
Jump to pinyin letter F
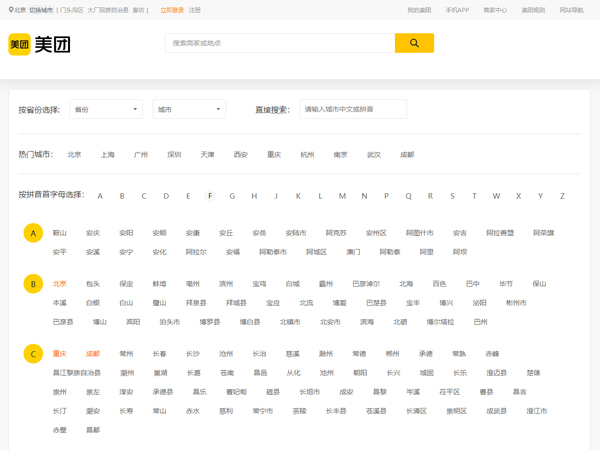pyautogui.click(x=210, y=196)
